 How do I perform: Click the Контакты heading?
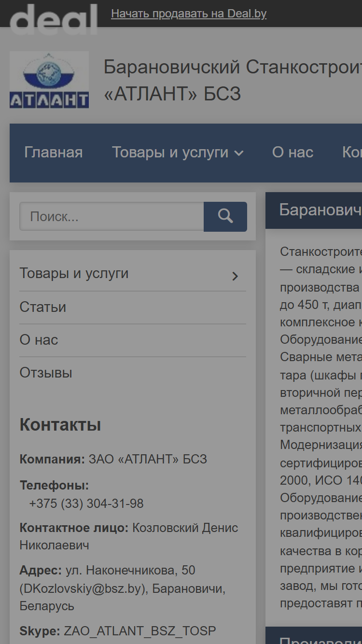pos(60,425)
